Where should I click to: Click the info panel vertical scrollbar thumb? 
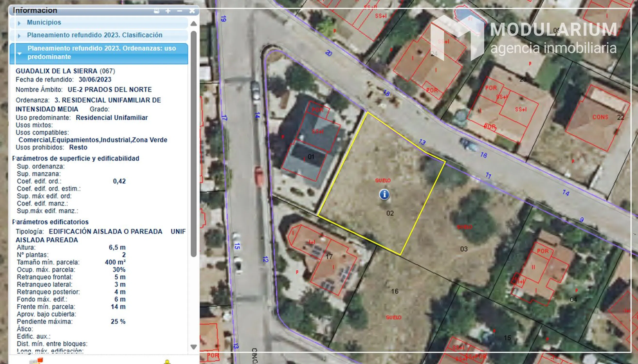(x=193, y=144)
